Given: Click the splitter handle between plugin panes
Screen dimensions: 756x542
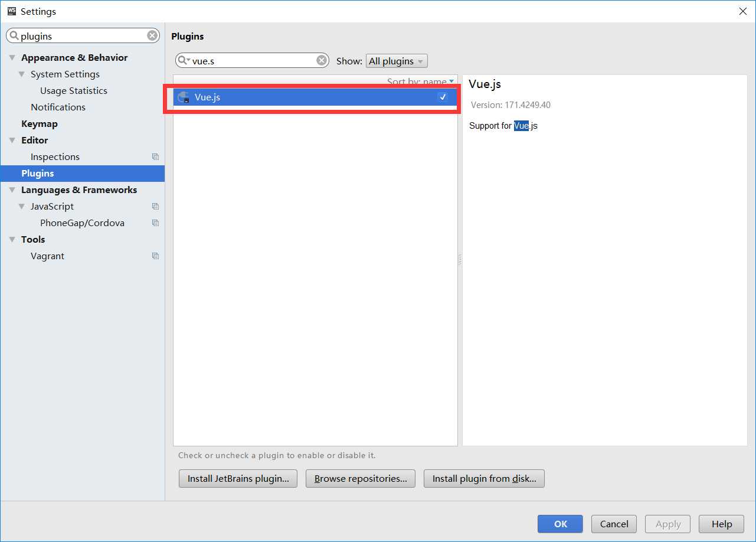Looking at the screenshot, I should pos(460,260).
